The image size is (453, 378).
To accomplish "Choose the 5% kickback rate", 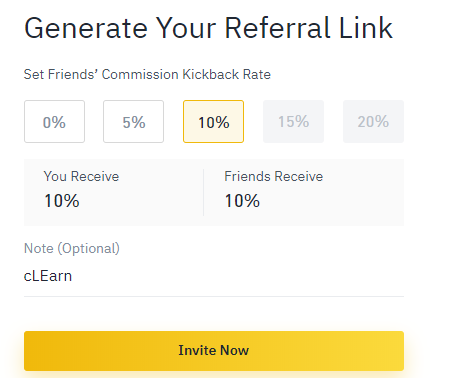I will click(133, 122).
